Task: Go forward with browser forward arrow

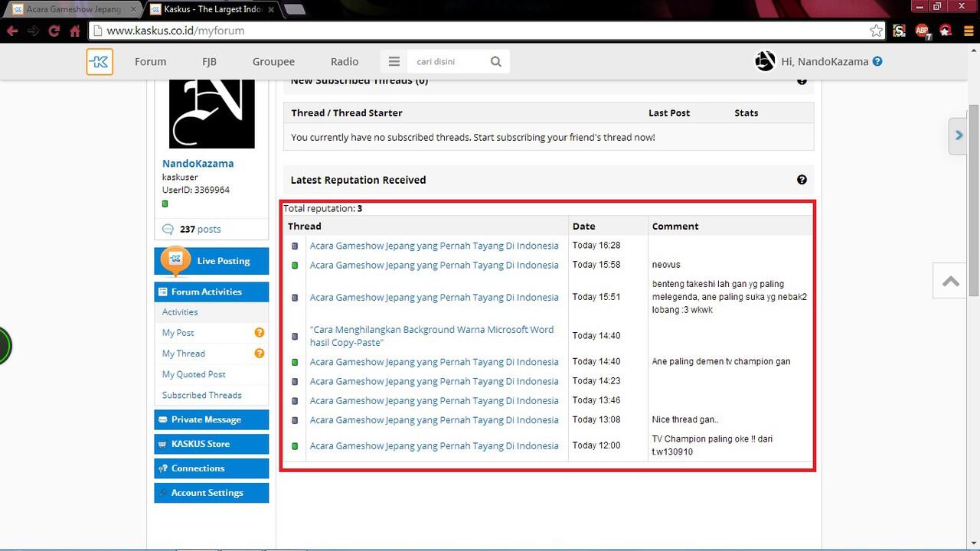Action: coord(33,31)
